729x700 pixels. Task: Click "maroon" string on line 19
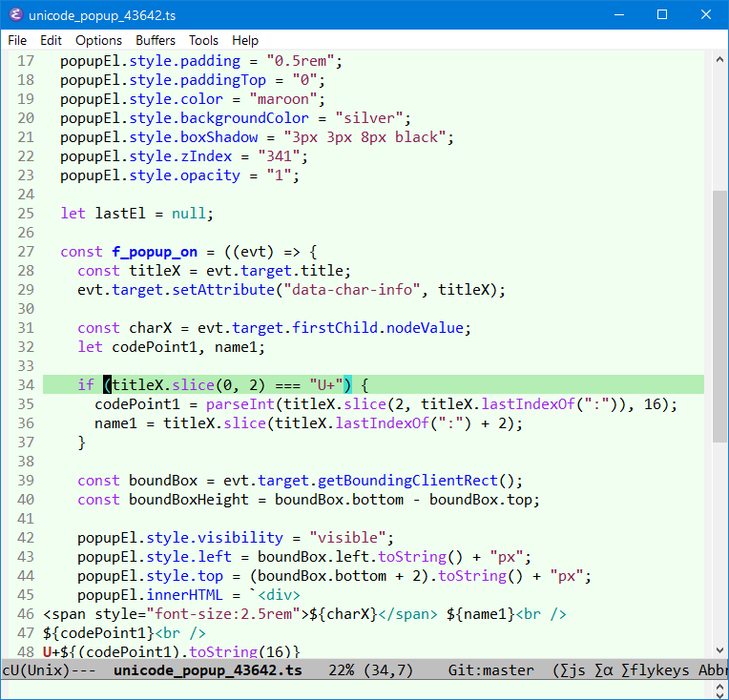coord(283,99)
